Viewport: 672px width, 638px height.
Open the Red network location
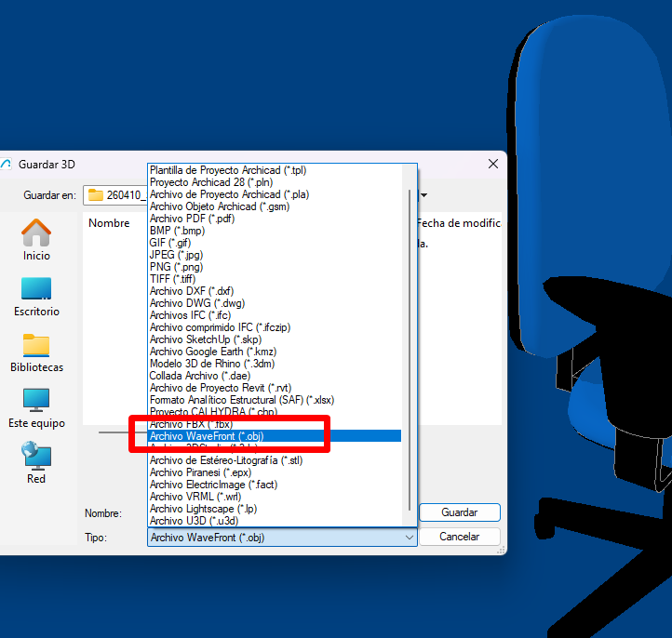point(36,463)
